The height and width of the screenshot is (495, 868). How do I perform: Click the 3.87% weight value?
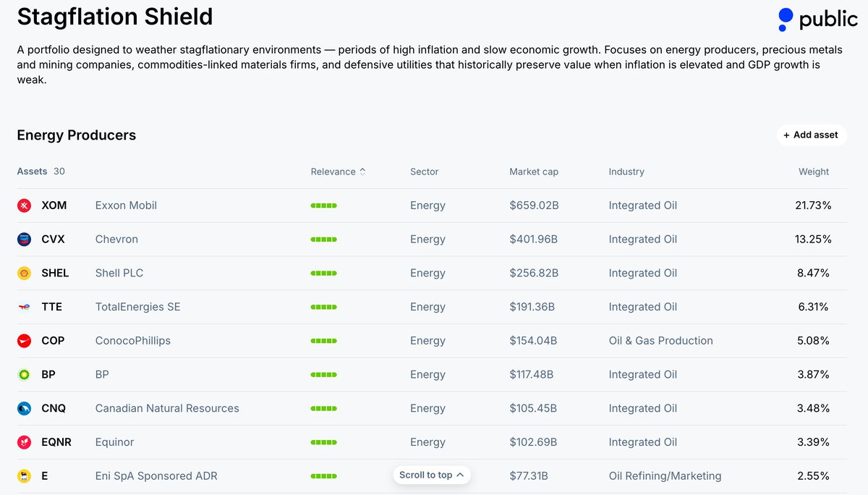(x=814, y=375)
